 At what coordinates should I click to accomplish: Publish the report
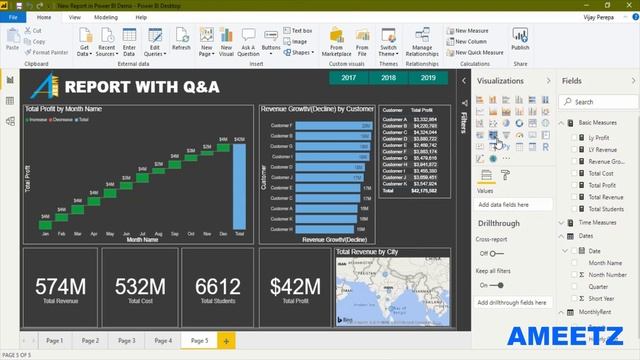click(520, 39)
